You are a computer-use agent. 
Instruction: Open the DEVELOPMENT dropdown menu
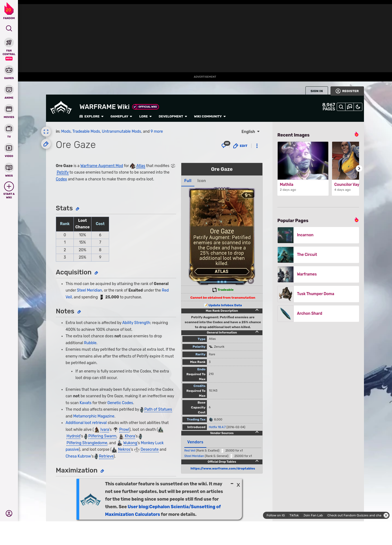[173, 116]
